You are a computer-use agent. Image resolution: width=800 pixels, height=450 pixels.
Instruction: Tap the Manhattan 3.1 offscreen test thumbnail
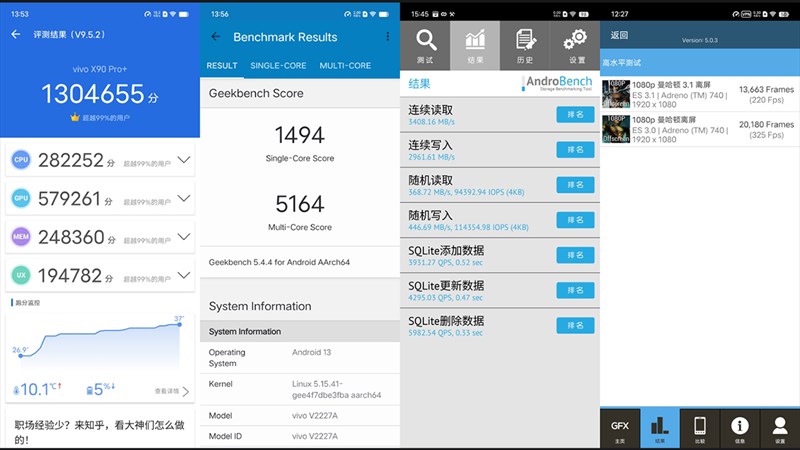click(616, 94)
